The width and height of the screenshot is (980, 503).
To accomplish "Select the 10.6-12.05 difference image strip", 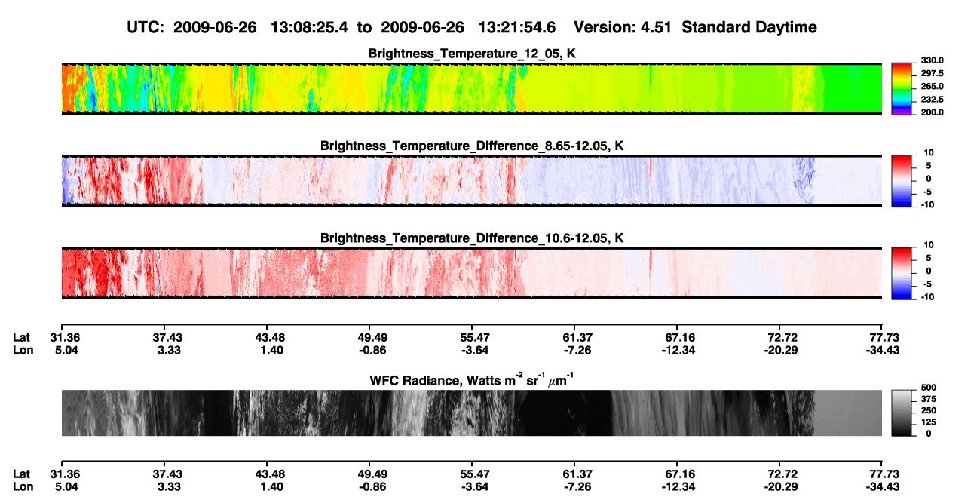I will (x=472, y=272).
